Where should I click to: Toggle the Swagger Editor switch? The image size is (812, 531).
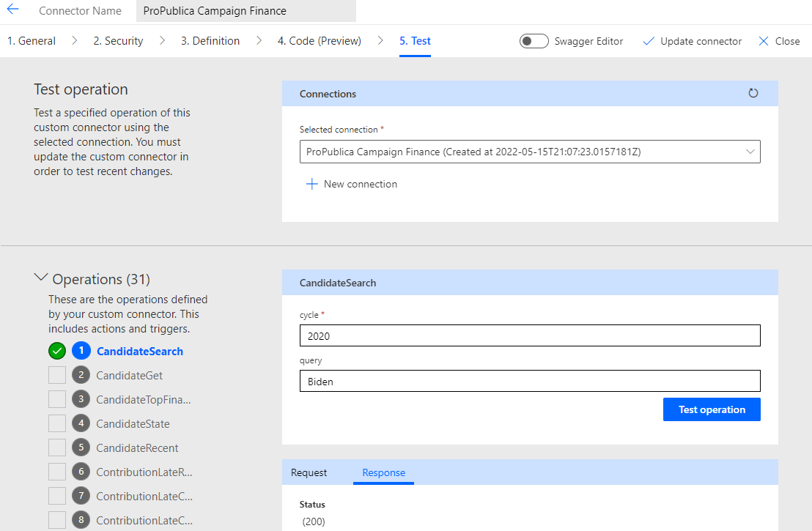tap(534, 41)
